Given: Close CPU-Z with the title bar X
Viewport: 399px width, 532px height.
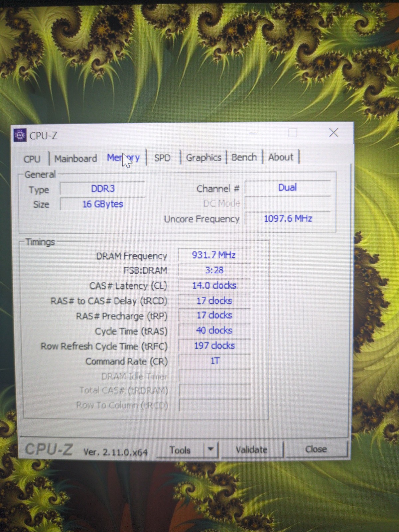Looking at the screenshot, I should (333, 133).
